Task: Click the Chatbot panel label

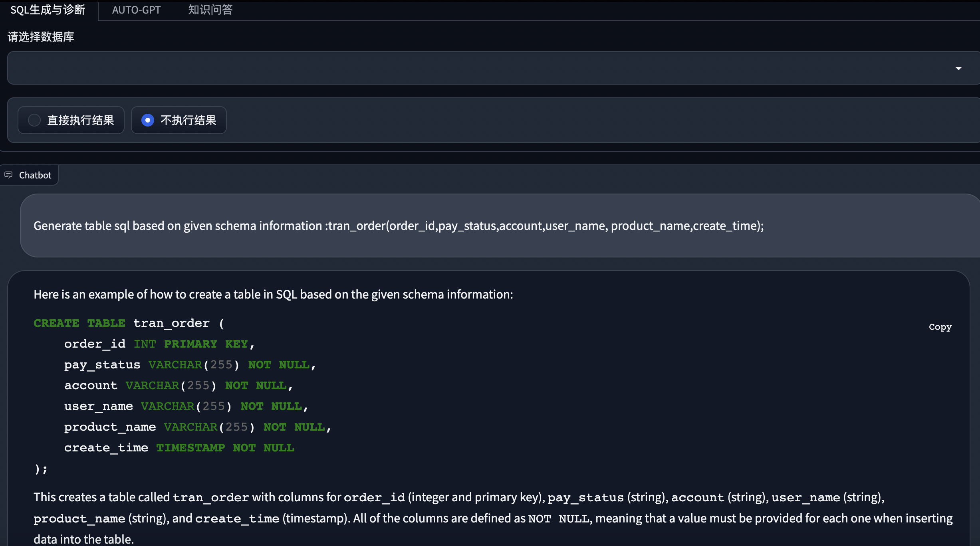Action: (x=35, y=175)
